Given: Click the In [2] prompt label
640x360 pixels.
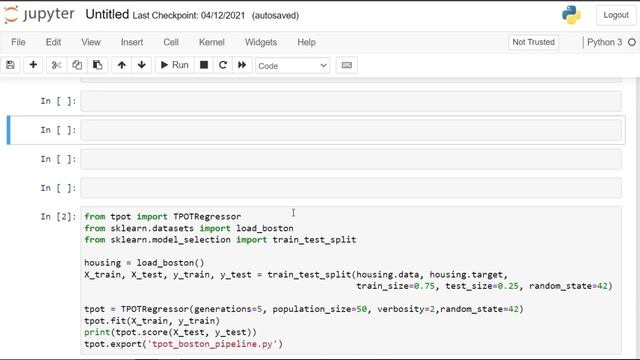Looking at the screenshot, I should pyautogui.click(x=58, y=216).
